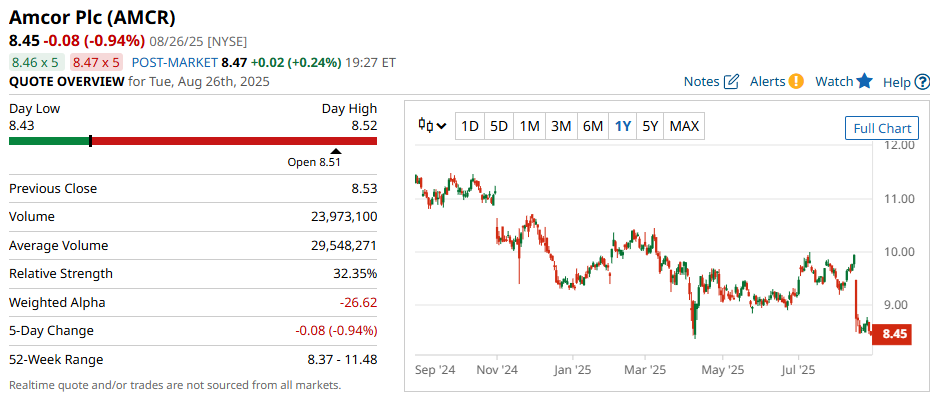Image resolution: width=936 pixels, height=406 pixels.
Task: Select the 1M chart range
Action: coord(529,127)
